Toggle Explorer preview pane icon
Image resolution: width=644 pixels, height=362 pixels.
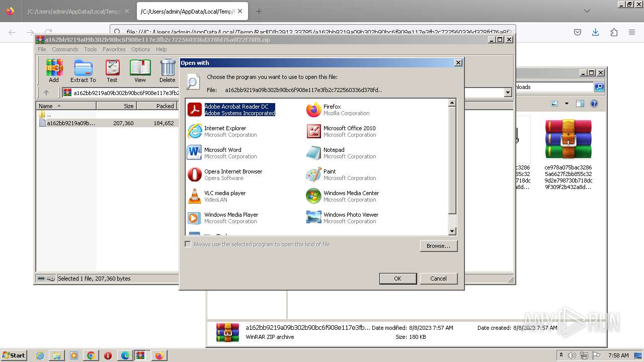click(580, 104)
